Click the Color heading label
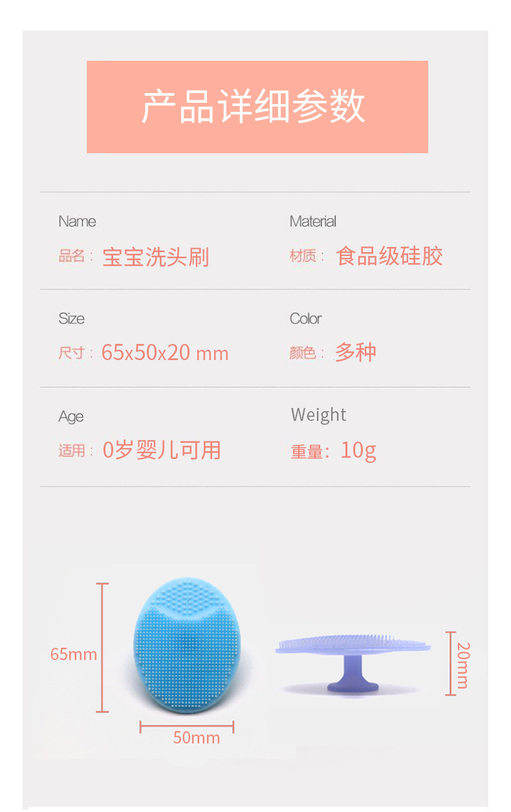The height and width of the screenshot is (812, 511). click(305, 319)
